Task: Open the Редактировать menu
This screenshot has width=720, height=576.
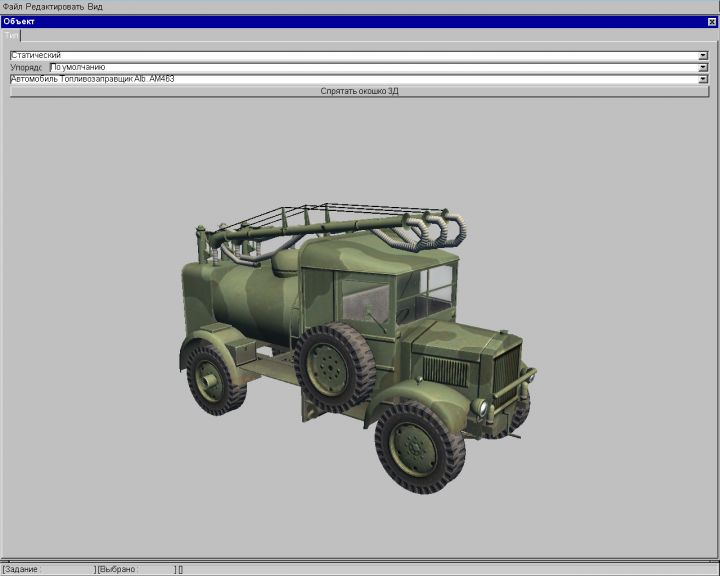Action: (x=54, y=6)
